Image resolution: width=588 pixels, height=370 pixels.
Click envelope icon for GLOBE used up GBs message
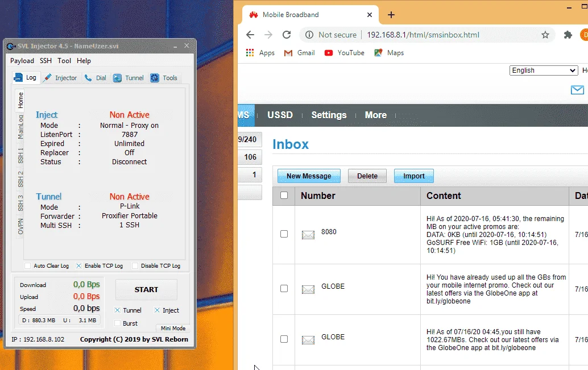pos(308,289)
